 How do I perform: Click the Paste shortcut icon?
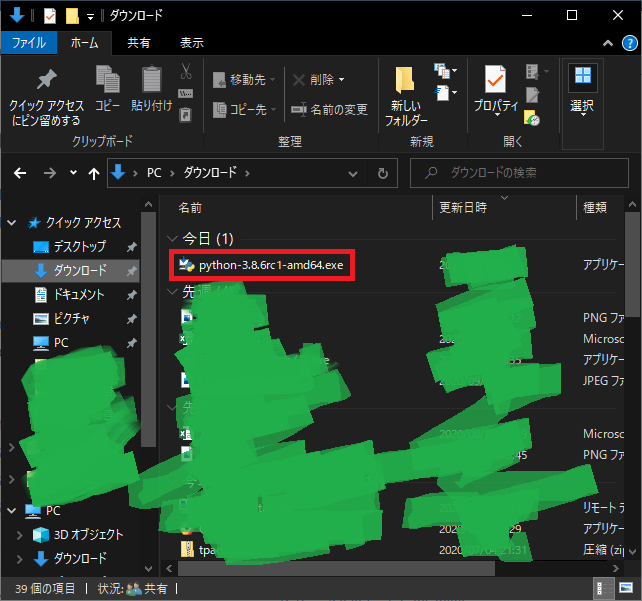click(186, 115)
